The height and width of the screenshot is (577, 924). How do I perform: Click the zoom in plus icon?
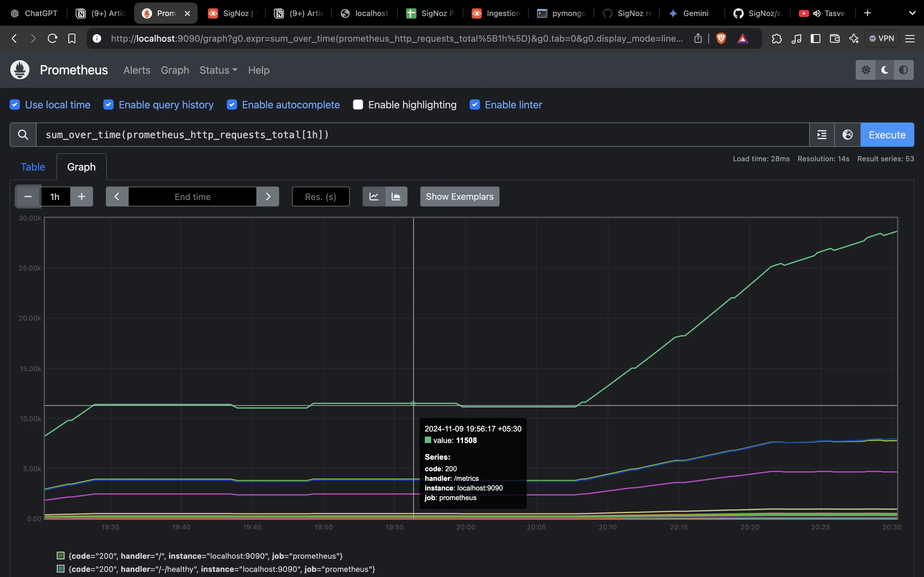click(x=81, y=196)
